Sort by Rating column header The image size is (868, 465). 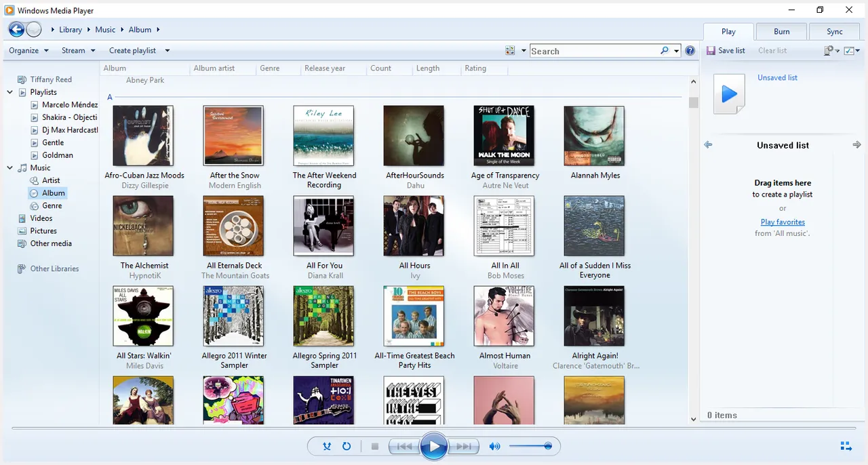pyautogui.click(x=475, y=68)
